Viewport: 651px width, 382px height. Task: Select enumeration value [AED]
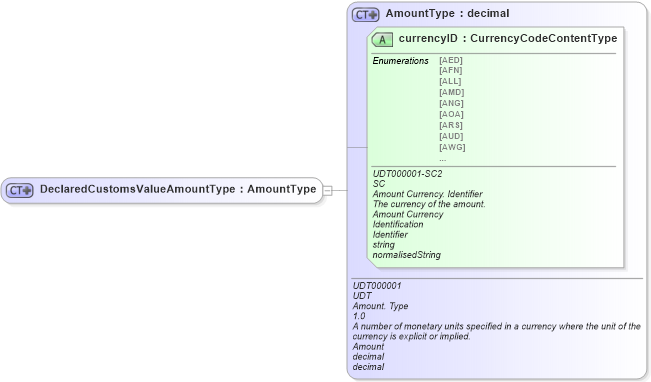[x=451, y=60]
